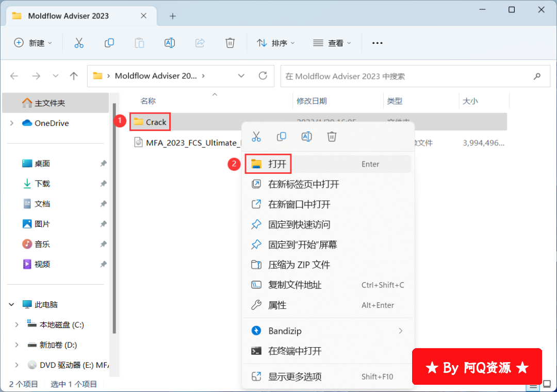
Task: Go up one folder level
Action: pyautogui.click(x=74, y=76)
